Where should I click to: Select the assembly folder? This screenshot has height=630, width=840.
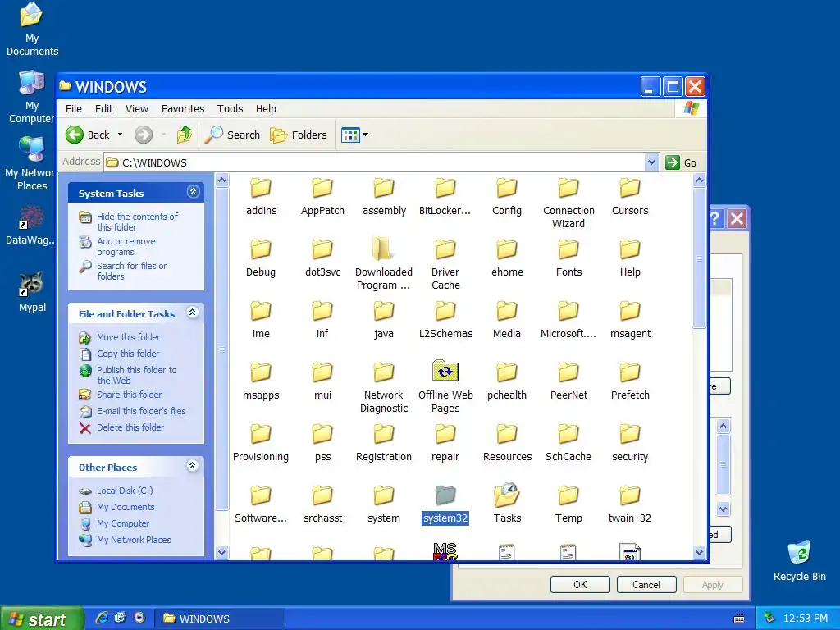[x=384, y=197]
